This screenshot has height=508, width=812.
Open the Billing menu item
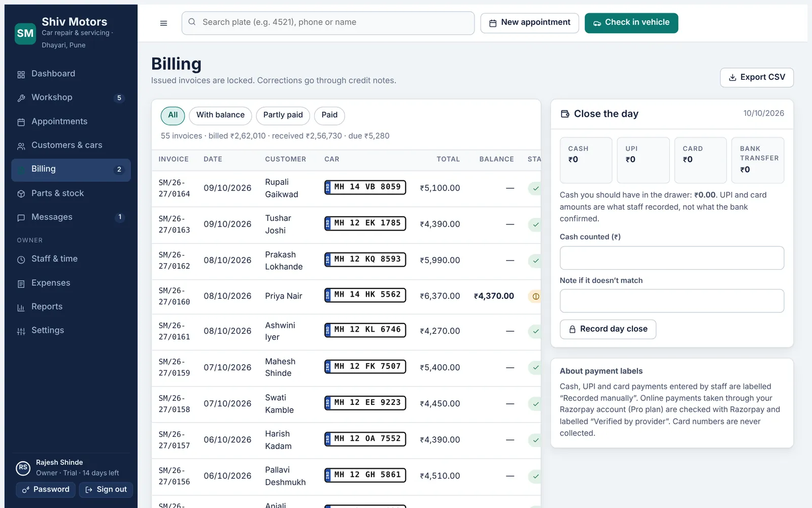(71, 170)
